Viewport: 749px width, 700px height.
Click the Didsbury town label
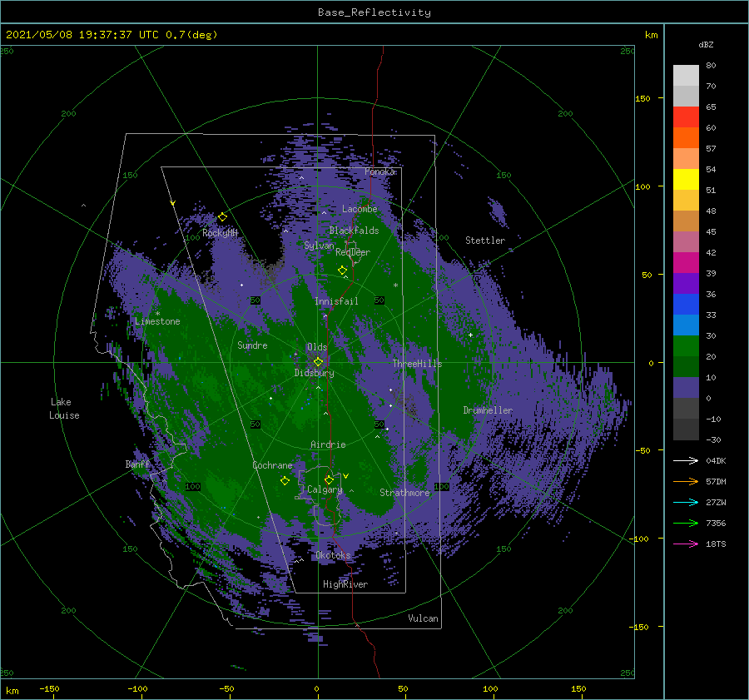[x=314, y=373]
